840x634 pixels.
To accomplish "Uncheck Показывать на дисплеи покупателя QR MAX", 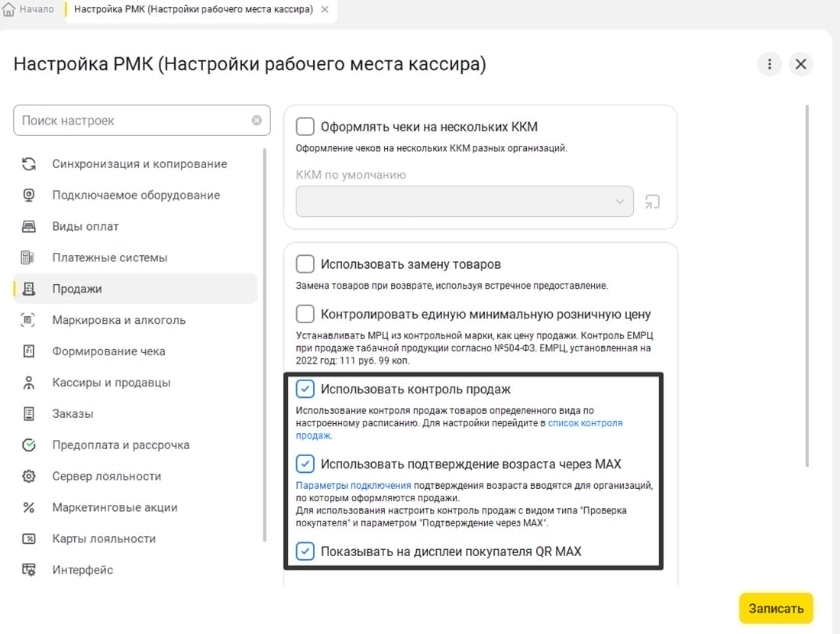I will click(305, 553).
